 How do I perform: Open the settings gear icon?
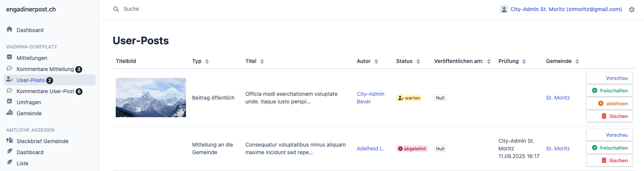point(632,10)
